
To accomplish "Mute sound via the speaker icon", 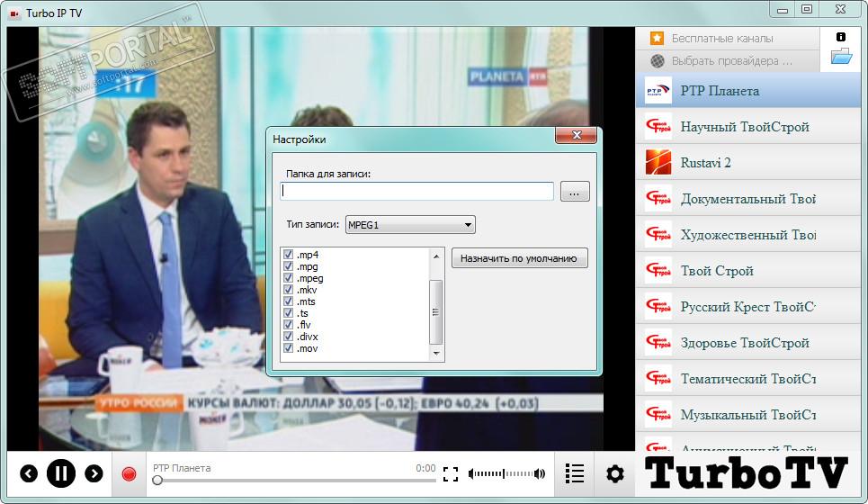I will coord(541,473).
